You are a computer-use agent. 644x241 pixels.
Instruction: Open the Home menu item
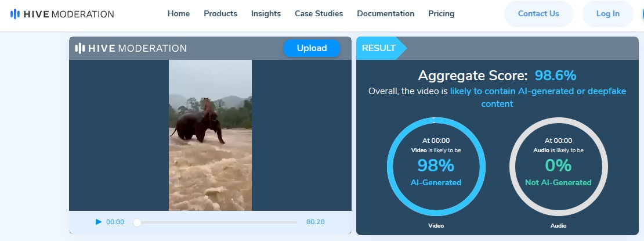[179, 14]
